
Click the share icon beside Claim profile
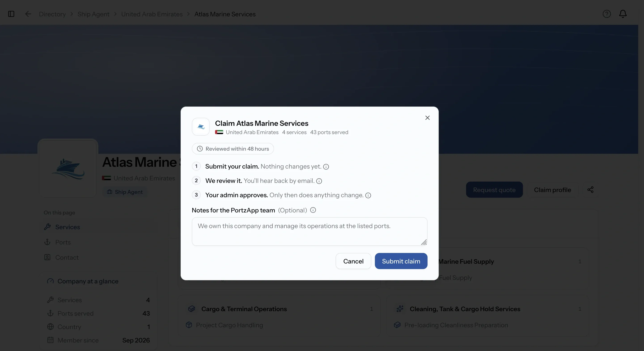coord(590,190)
